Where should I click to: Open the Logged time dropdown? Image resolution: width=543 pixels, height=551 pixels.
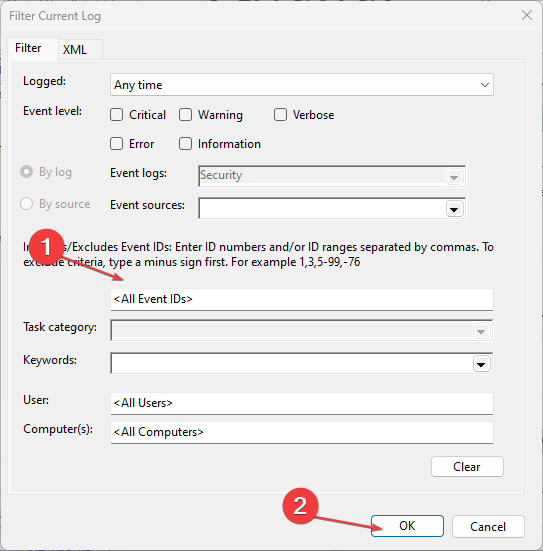point(302,85)
